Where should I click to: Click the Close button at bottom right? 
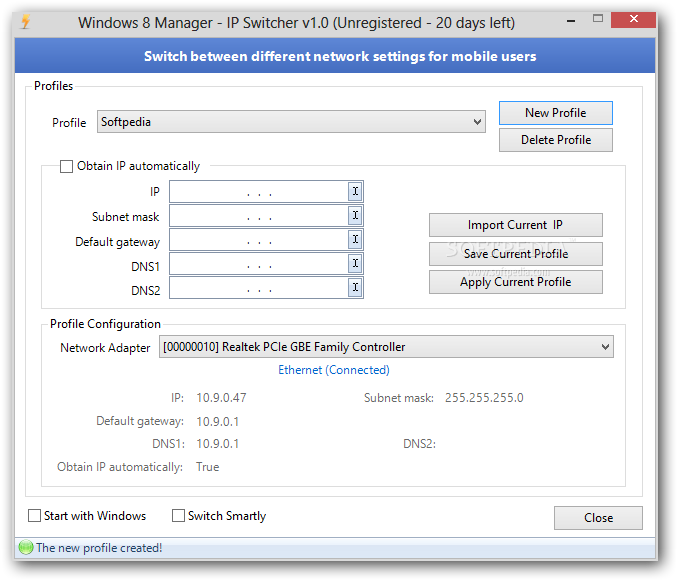tap(598, 518)
